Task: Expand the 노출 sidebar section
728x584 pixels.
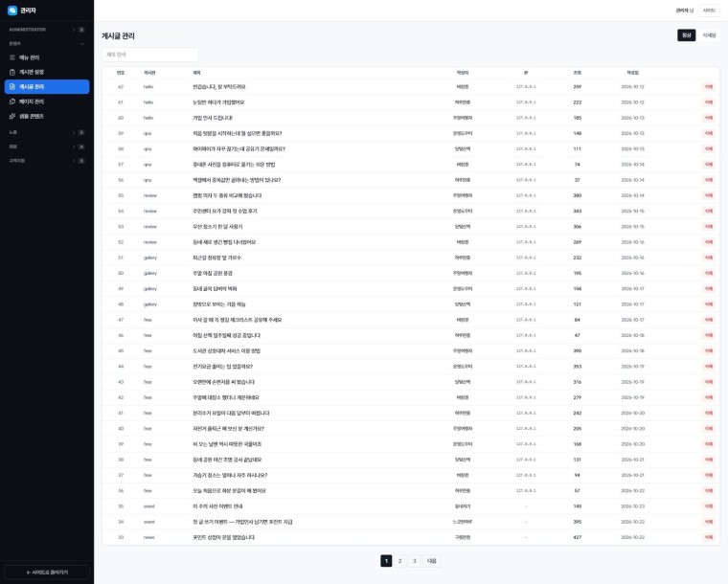Action: pyautogui.click(x=47, y=132)
